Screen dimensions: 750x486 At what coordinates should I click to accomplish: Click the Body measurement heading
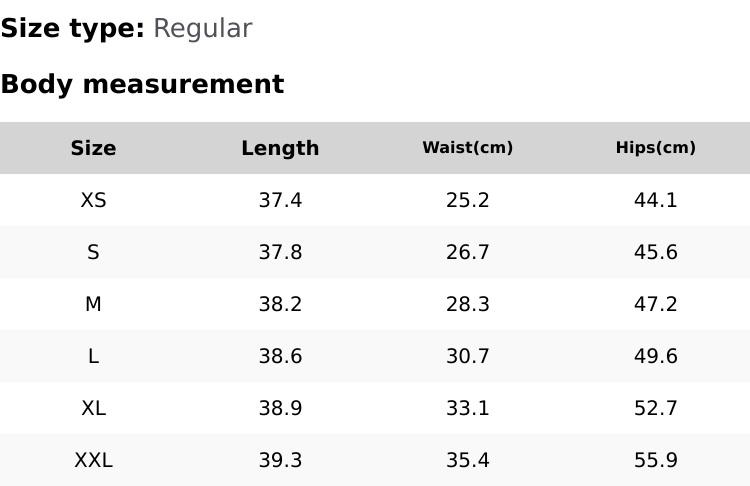click(142, 84)
